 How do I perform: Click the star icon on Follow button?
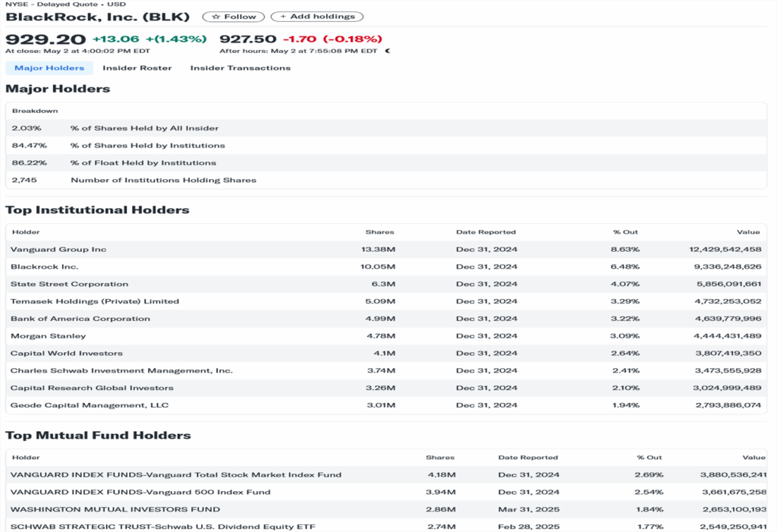[x=215, y=17]
